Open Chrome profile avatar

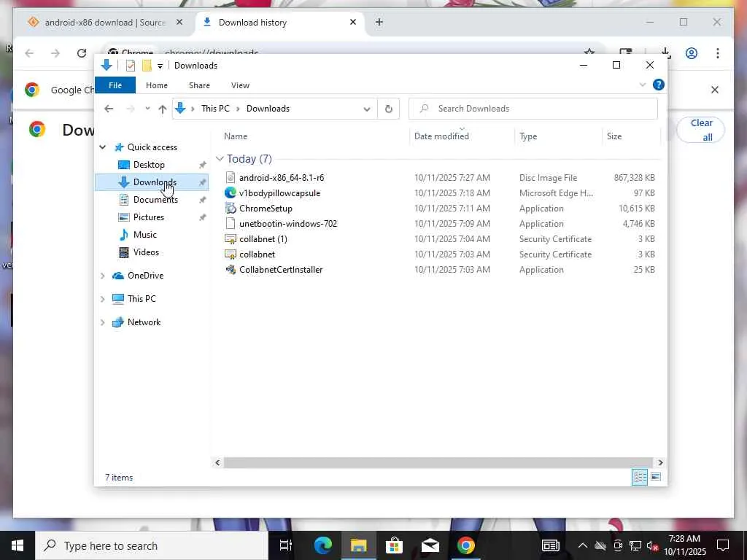(x=692, y=52)
